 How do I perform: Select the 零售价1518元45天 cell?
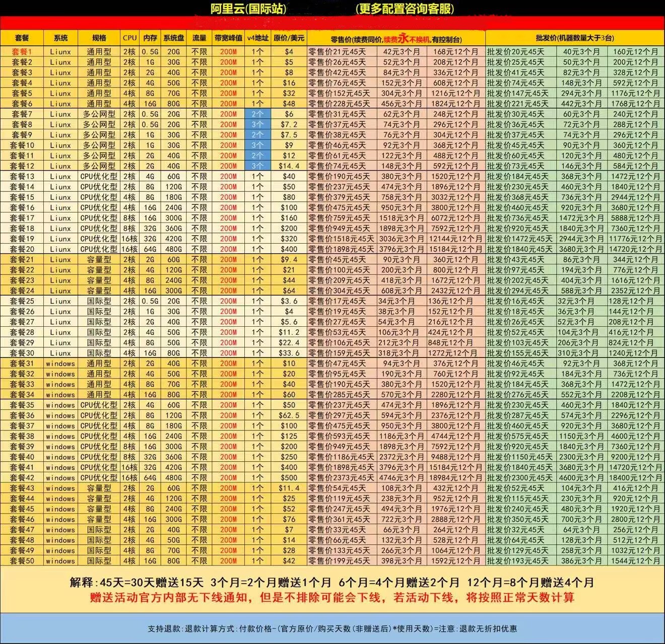341,239
